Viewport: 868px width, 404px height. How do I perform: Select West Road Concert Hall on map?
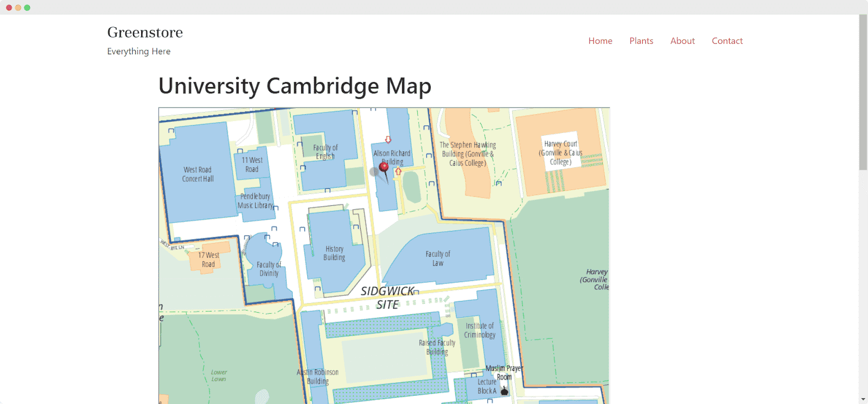coord(197,174)
